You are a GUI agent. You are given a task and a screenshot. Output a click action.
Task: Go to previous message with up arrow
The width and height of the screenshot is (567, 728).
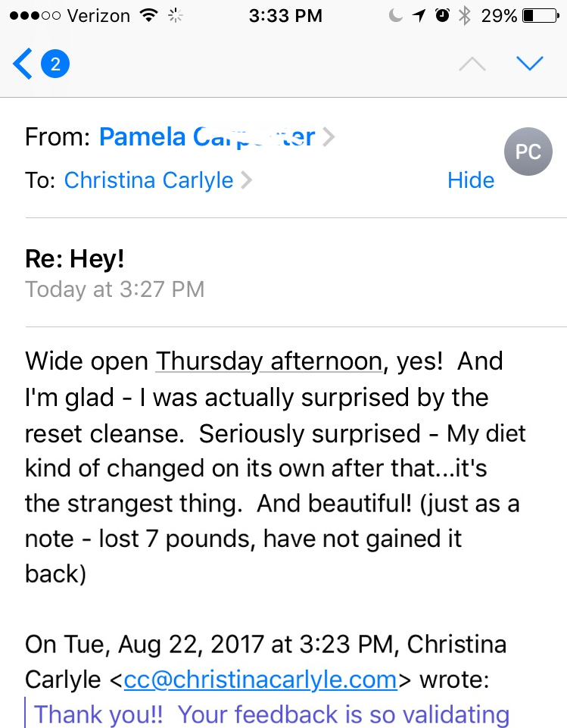point(472,64)
